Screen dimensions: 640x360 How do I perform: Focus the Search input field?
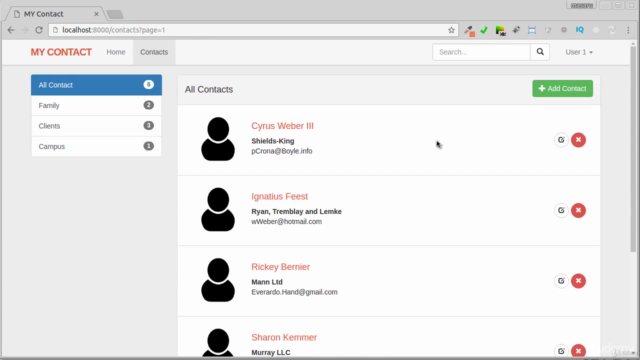click(x=481, y=52)
